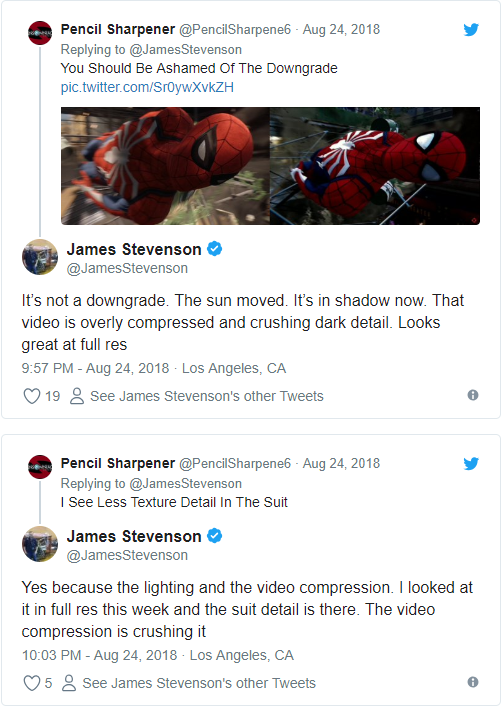Screen dimensions: 501x707
Task: Like the tweet with 19 likes
Action: pos(32,396)
